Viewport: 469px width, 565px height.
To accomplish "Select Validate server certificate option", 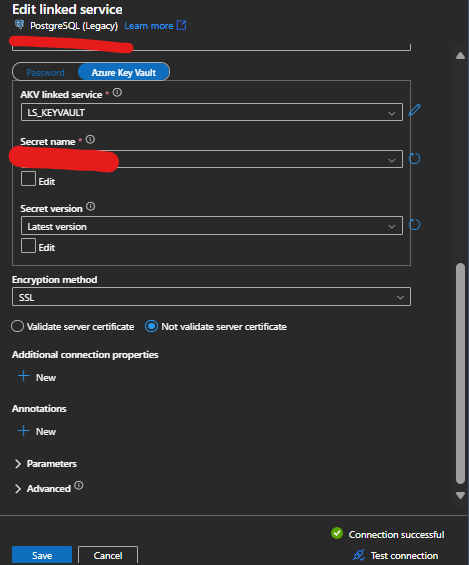I will pos(17,326).
